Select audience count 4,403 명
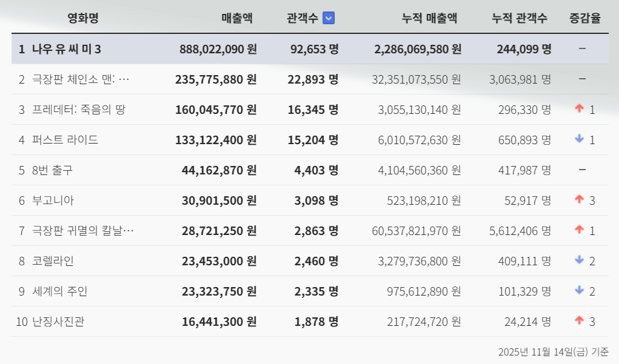This screenshot has width=619, height=364. tap(316, 170)
